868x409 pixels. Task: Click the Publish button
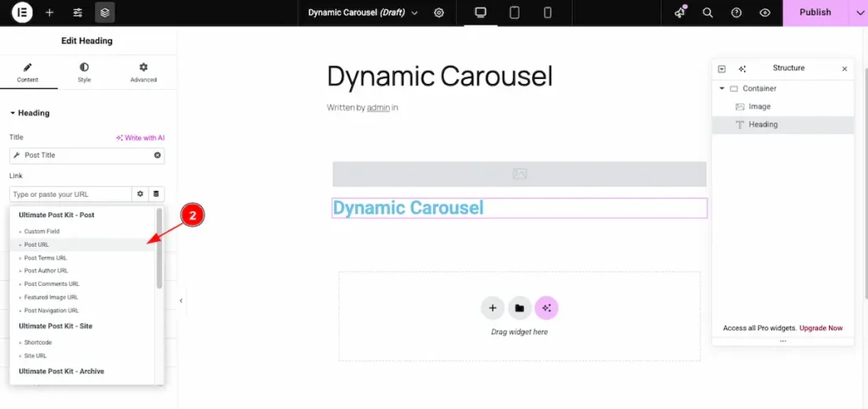tap(815, 13)
